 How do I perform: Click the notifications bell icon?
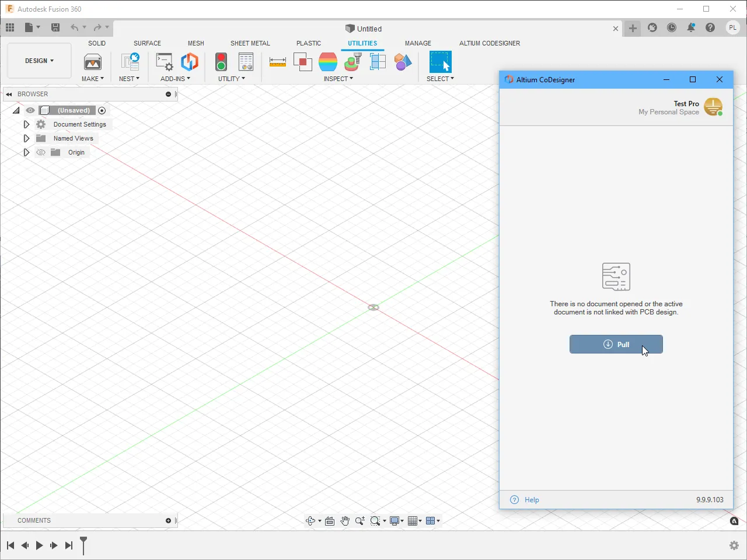691,27
